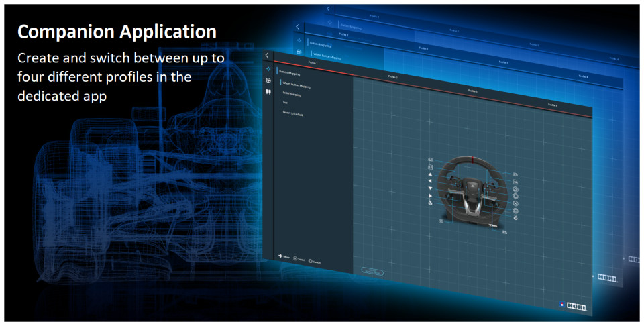
Task: Select the Square button mapping icon
Action: 516,211
